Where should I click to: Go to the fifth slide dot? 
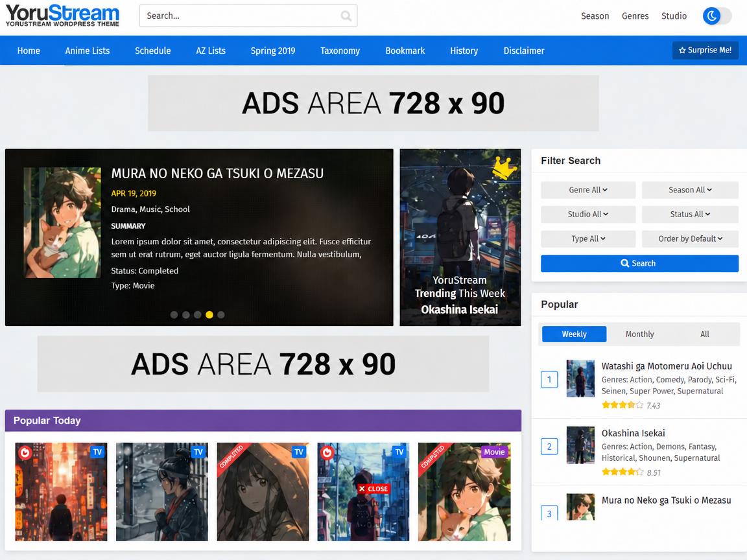point(221,315)
